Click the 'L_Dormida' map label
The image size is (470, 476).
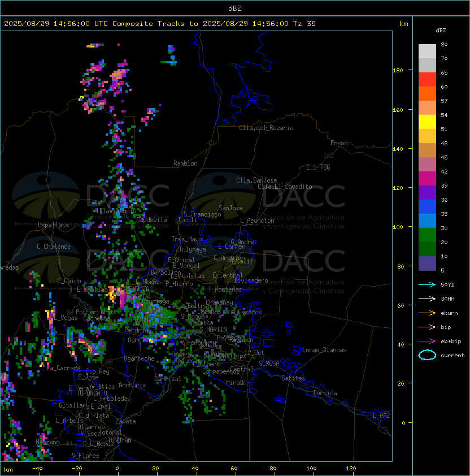point(321,393)
